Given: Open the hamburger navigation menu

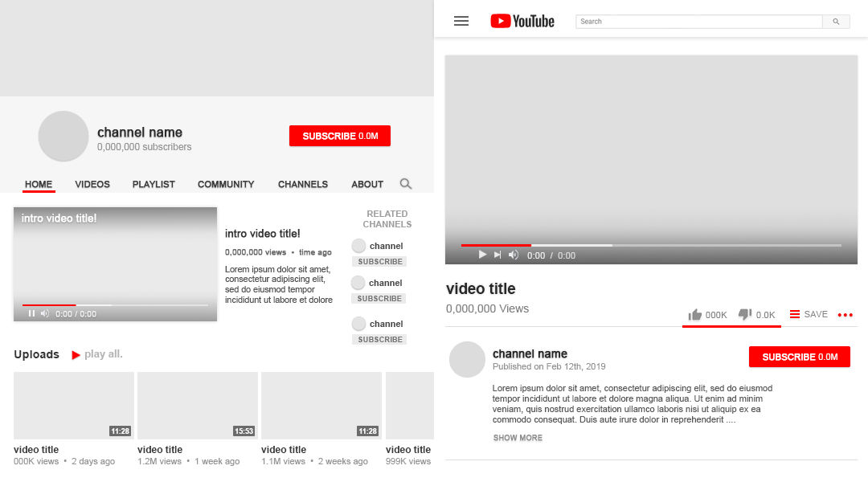Looking at the screenshot, I should coord(461,21).
